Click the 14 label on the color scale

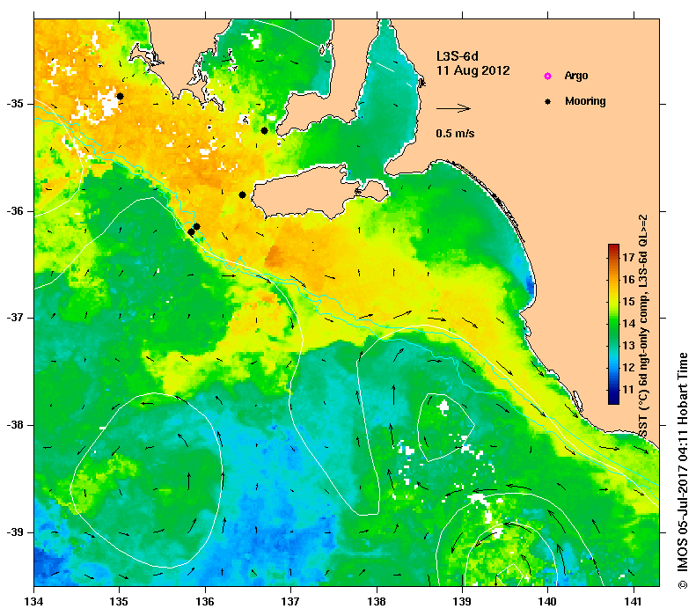pyautogui.click(x=628, y=324)
